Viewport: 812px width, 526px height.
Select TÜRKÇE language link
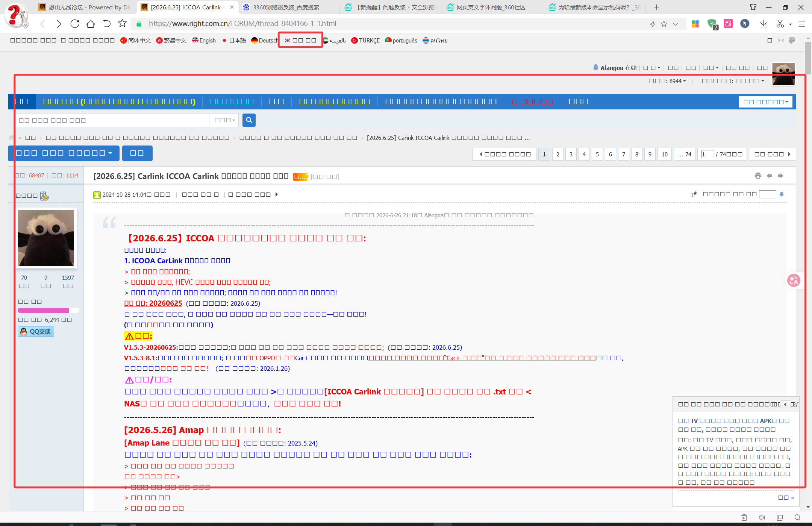point(365,40)
